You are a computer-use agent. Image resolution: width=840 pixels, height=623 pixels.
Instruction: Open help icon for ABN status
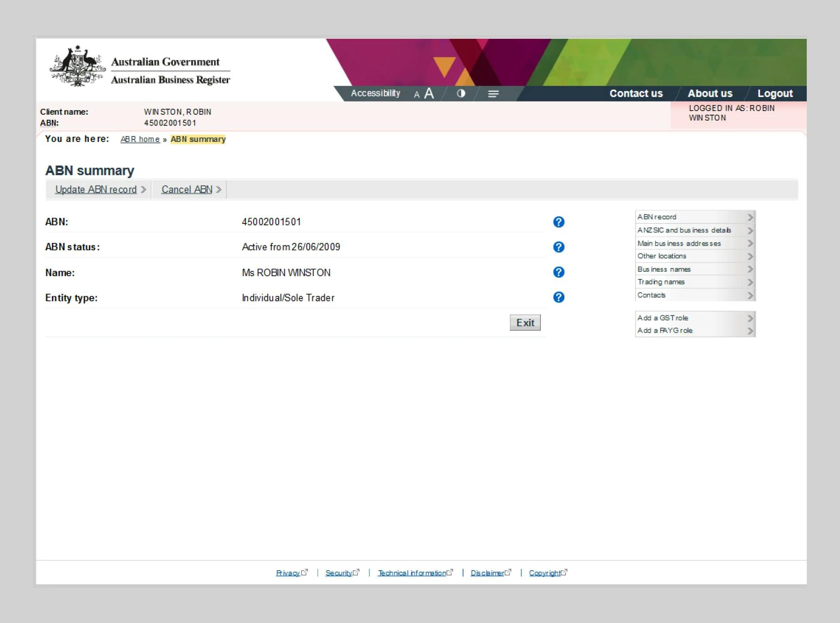(559, 247)
